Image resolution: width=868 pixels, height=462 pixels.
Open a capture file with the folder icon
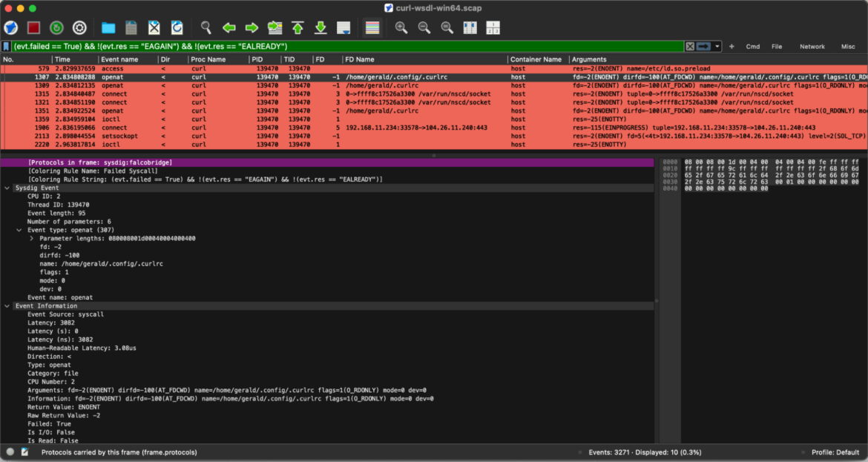(108, 27)
